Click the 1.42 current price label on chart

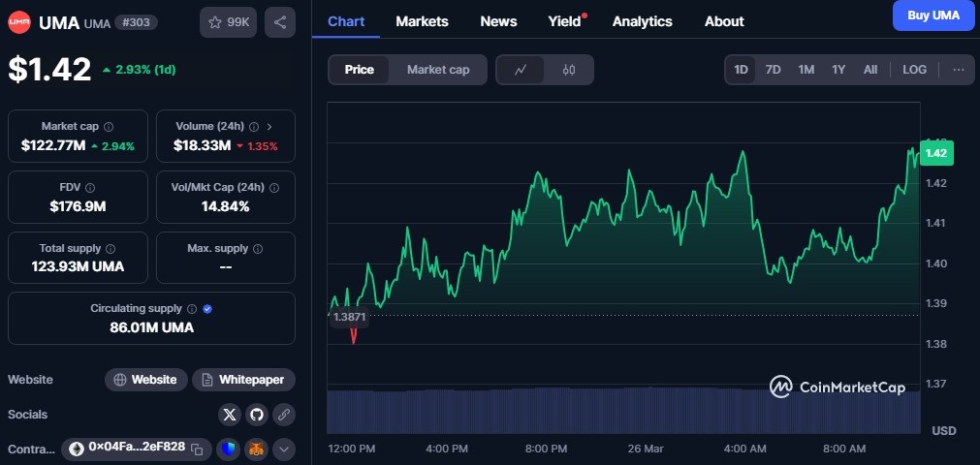(x=936, y=153)
